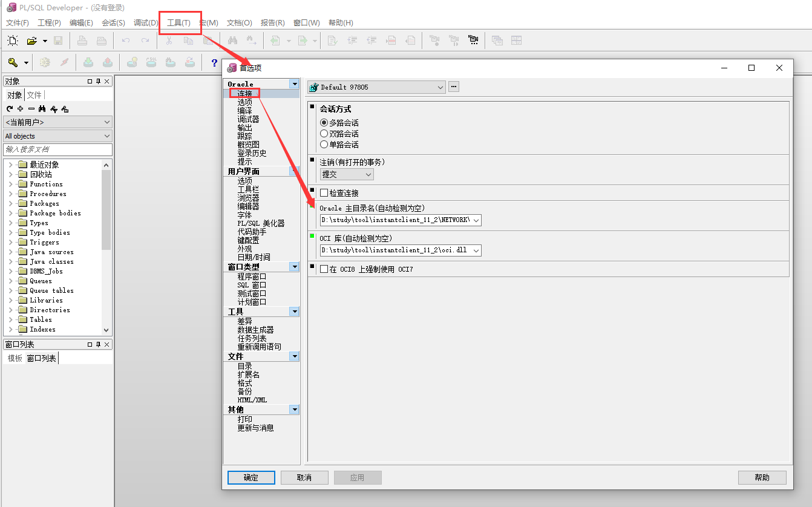Switch to the 模板 tab
The width and height of the screenshot is (812, 507).
[15, 358]
